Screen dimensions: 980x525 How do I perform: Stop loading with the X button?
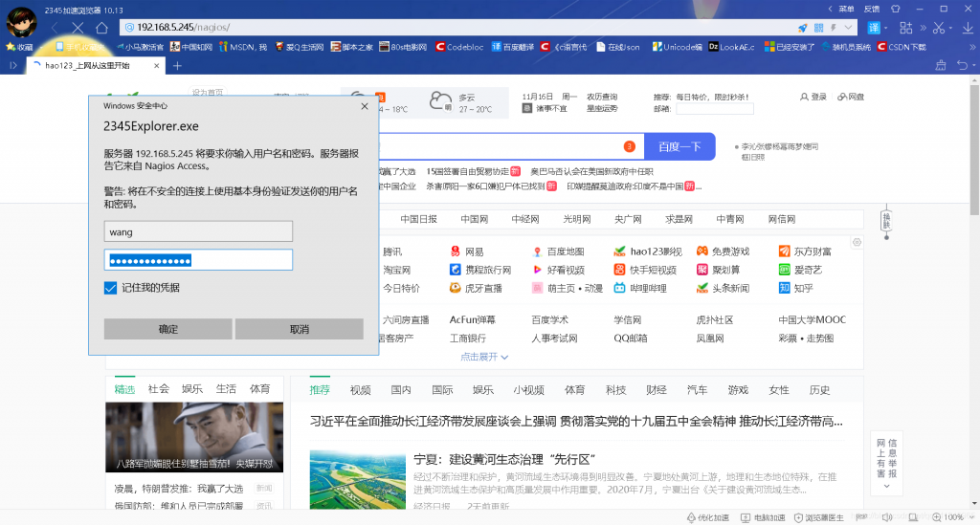pos(78,28)
